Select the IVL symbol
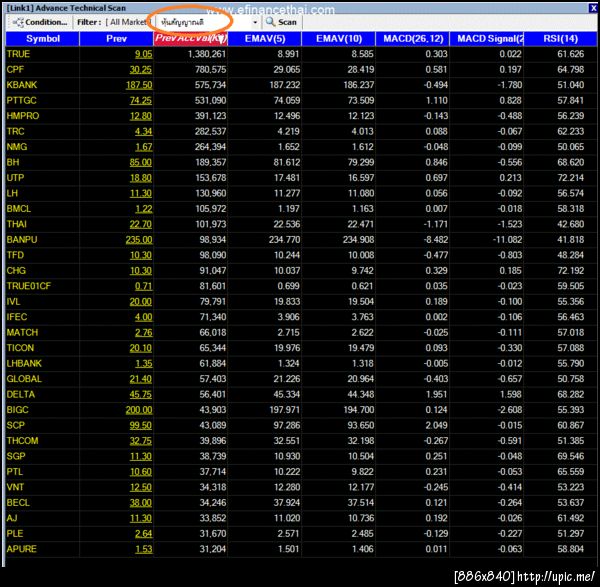Screen dimensions: 600x587 (13, 302)
